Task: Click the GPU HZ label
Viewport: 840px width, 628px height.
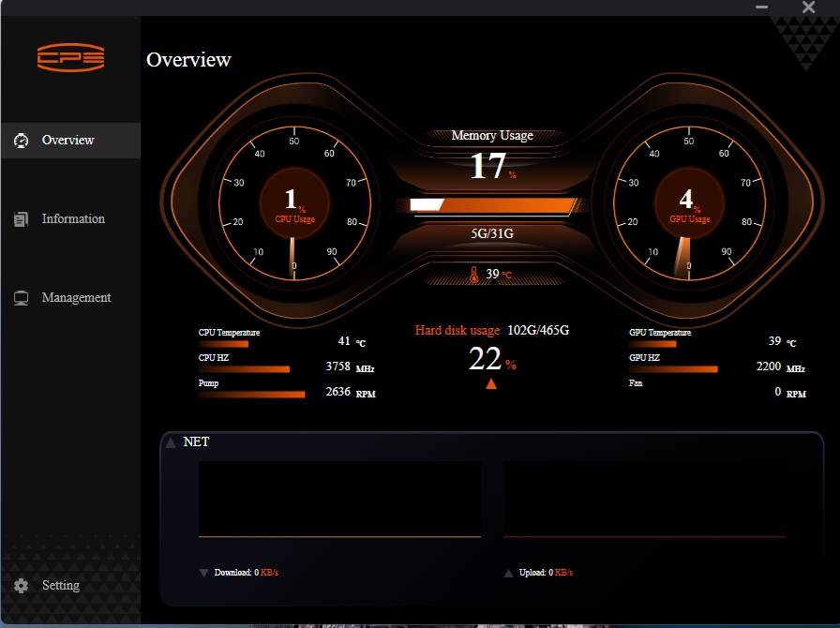Action: click(x=644, y=358)
